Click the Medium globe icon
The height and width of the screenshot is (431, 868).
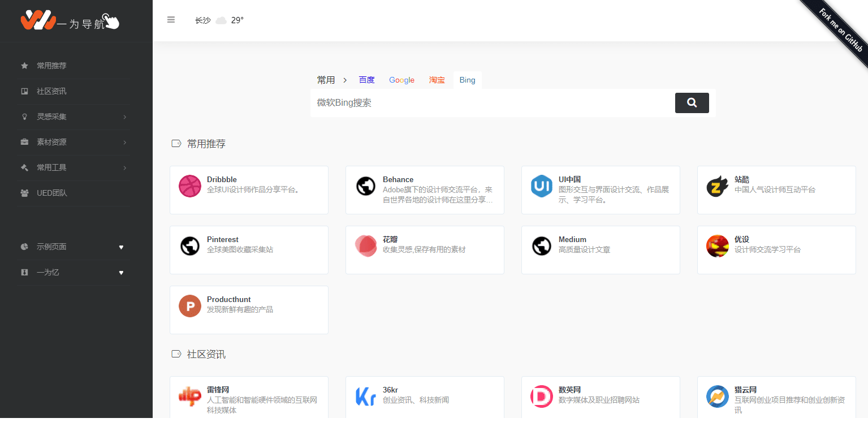coord(542,246)
